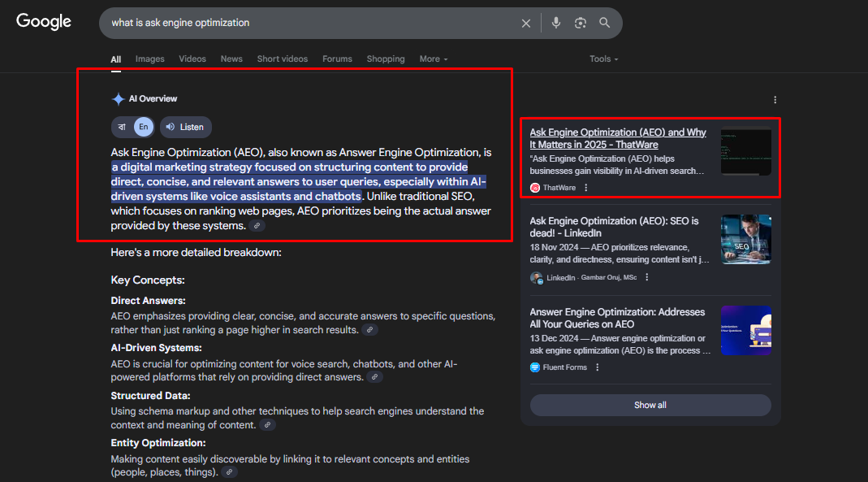Open the LinkedIn SEO article thumbnail
This screenshot has height=482, width=868.
coord(745,239)
